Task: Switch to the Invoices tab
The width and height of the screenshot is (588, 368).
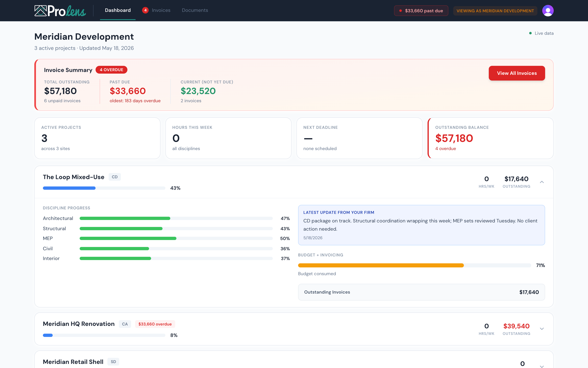Action: (x=161, y=10)
